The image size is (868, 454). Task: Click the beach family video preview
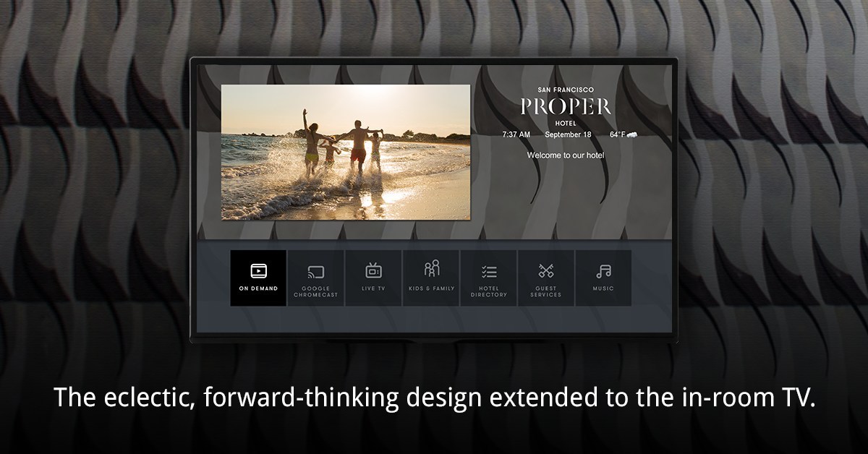345,152
